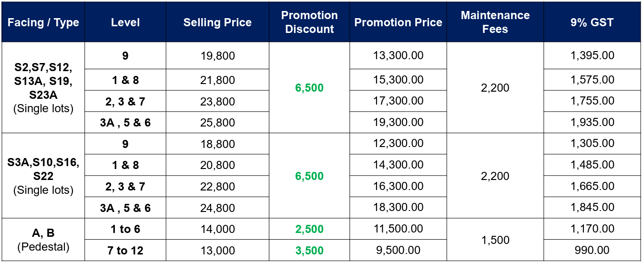This screenshot has height=264, width=644.
Task: Select the 7 to 12 level cell
Action: click(x=125, y=250)
